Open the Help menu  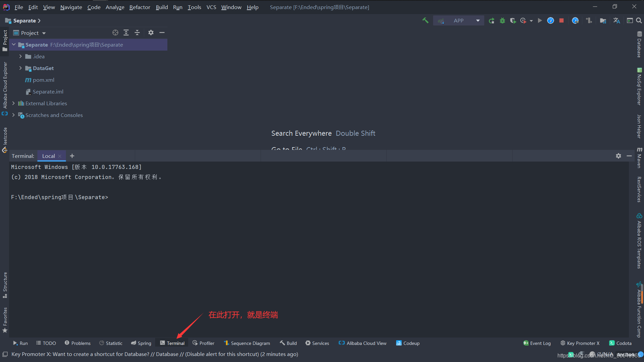(253, 7)
